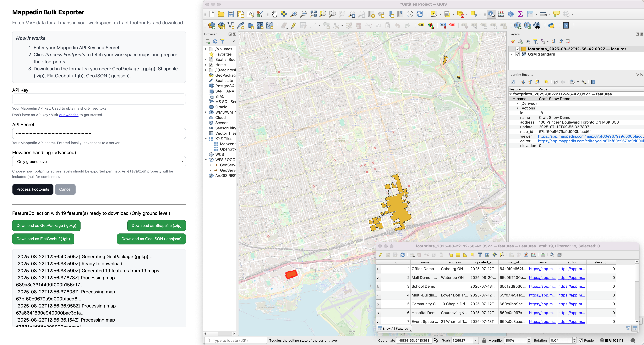Screen dimensions: 644x345
Task: Click the Filter Browser funnel icon
Action: [222, 41]
